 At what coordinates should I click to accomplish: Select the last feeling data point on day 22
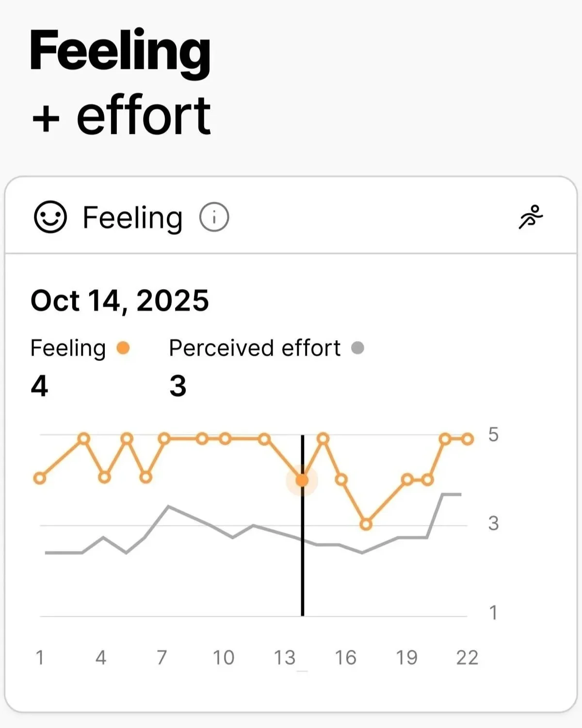467,439
